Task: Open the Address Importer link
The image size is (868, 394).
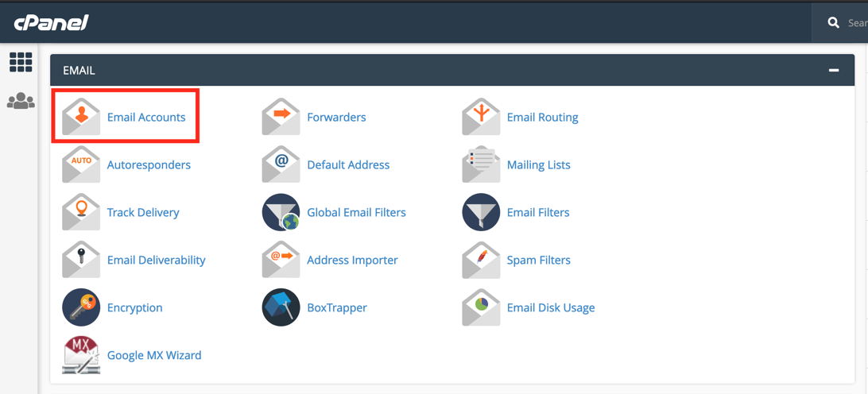Action: (352, 260)
